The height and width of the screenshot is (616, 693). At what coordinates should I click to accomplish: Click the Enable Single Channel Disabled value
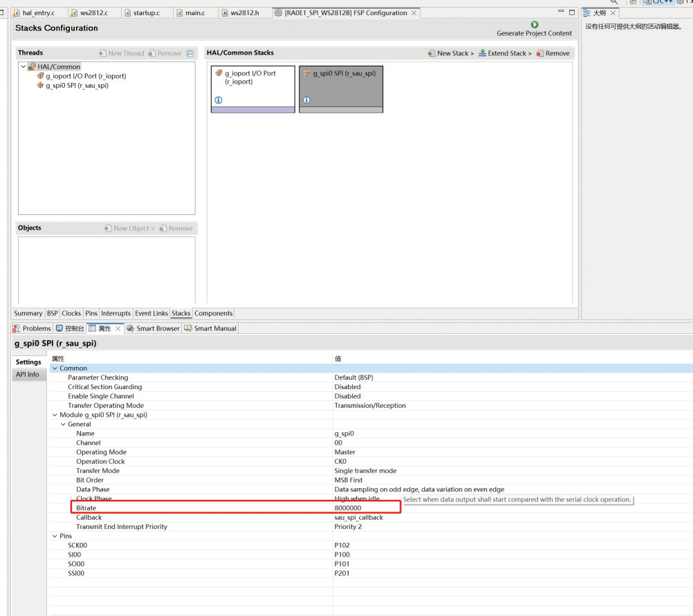point(347,396)
